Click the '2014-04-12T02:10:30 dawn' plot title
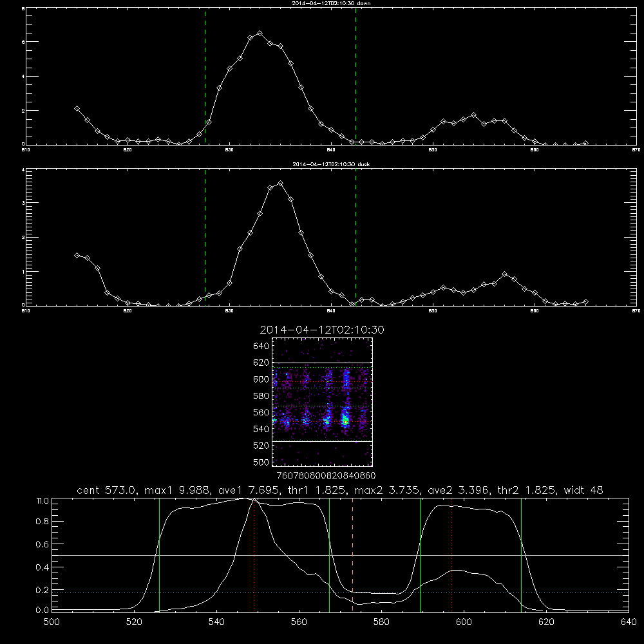This screenshot has height=644, width=644. pos(331,3)
